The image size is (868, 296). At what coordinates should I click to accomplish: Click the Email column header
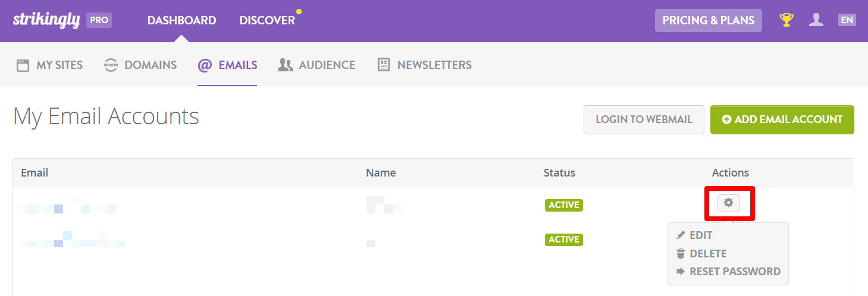point(35,173)
